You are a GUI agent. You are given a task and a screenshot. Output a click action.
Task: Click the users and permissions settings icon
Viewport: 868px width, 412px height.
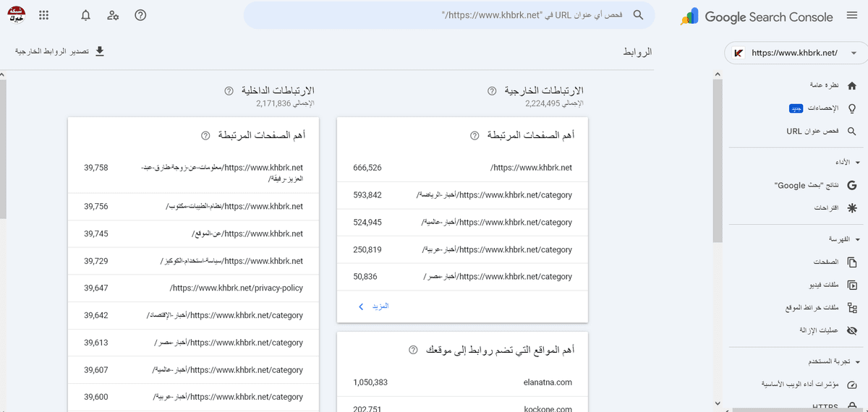[x=113, y=15]
